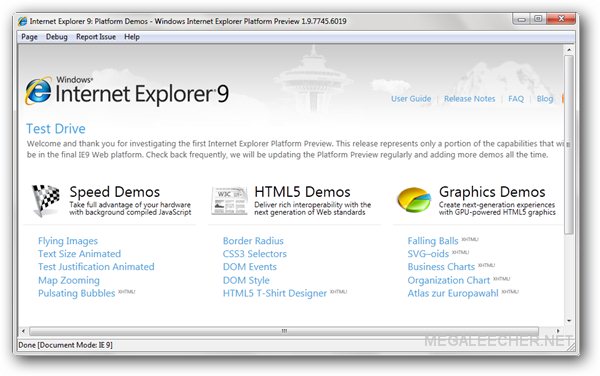Open Text Size Animated demo
This screenshot has width=600, height=376.
(x=79, y=254)
